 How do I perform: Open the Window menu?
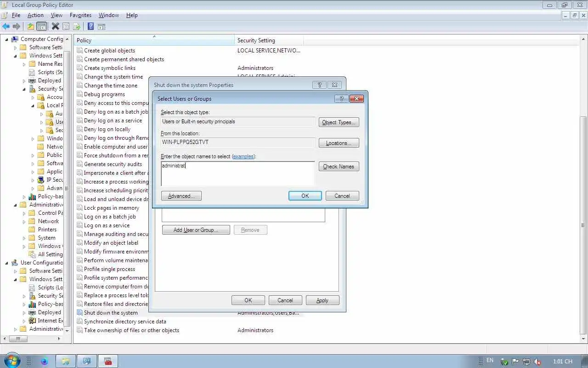pyautogui.click(x=109, y=15)
